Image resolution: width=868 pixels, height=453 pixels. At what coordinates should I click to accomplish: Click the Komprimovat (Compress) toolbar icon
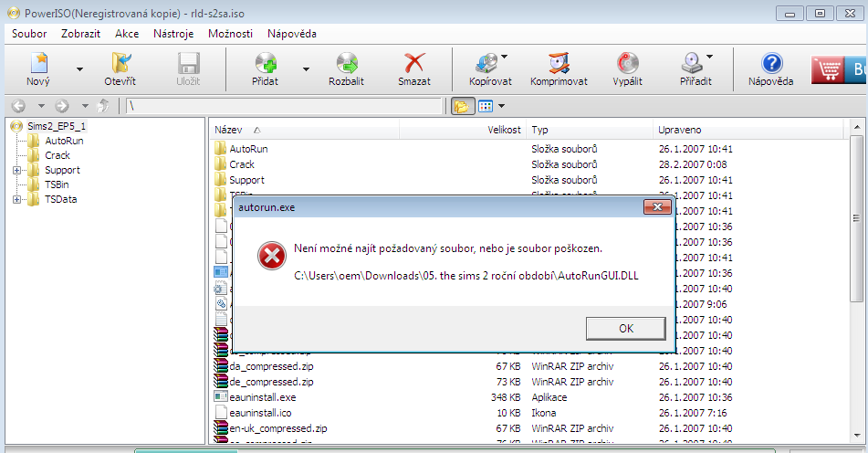559,63
